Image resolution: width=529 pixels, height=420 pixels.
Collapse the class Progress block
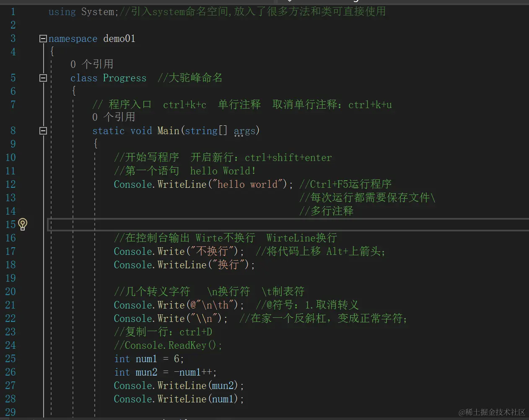click(x=43, y=78)
